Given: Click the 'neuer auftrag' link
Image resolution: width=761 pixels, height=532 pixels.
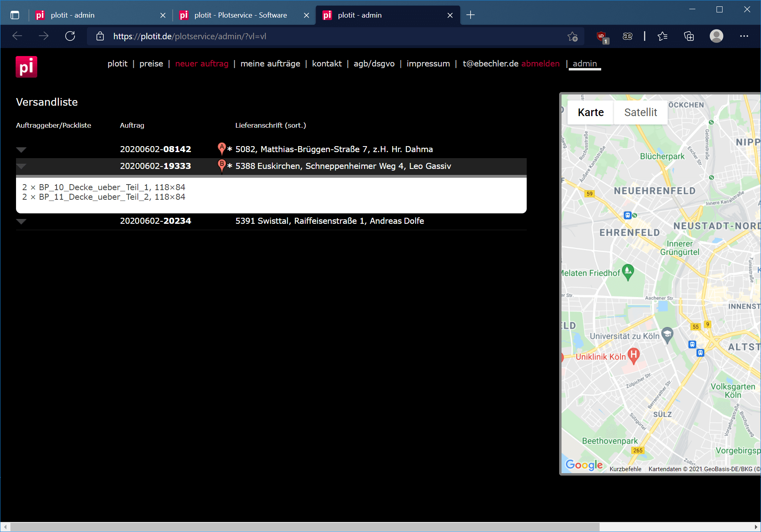Looking at the screenshot, I should [x=201, y=64].
